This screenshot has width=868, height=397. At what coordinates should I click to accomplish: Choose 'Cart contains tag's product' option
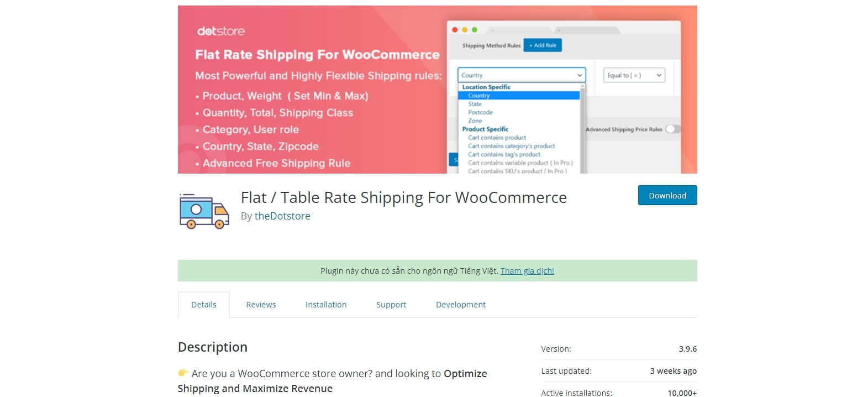pyautogui.click(x=504, y=154)
